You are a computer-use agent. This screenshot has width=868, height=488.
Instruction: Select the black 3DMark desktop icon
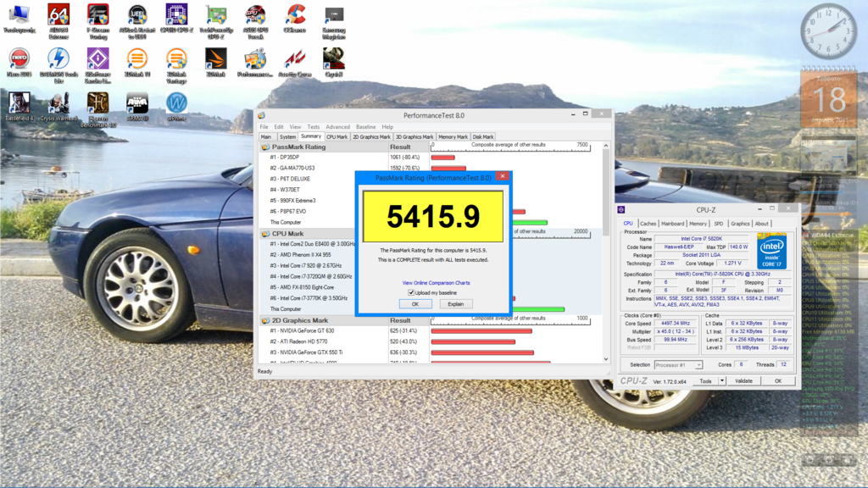[216, 62]
